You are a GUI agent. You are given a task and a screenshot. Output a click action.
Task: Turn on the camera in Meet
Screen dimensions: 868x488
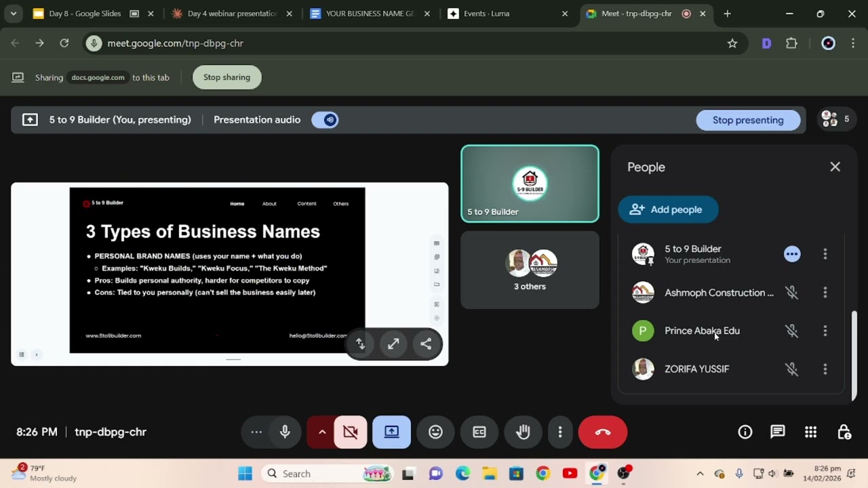coord(351,432)
